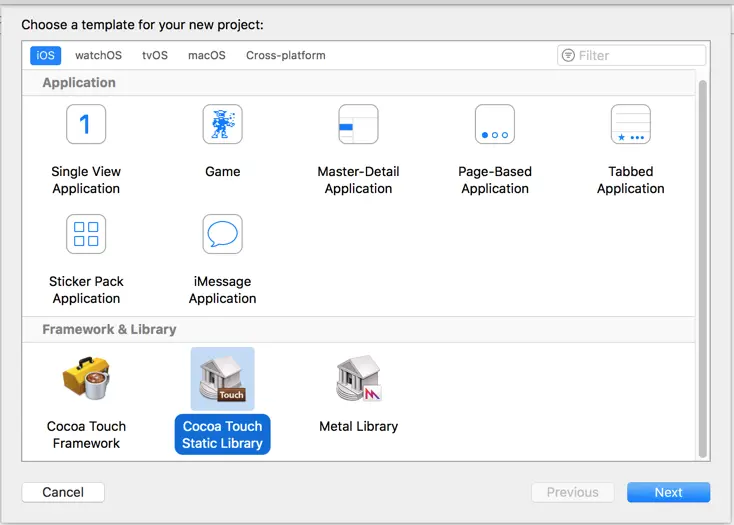
Task: Click the 'Page-Based Application' label
Action: [x=495, y=180]
